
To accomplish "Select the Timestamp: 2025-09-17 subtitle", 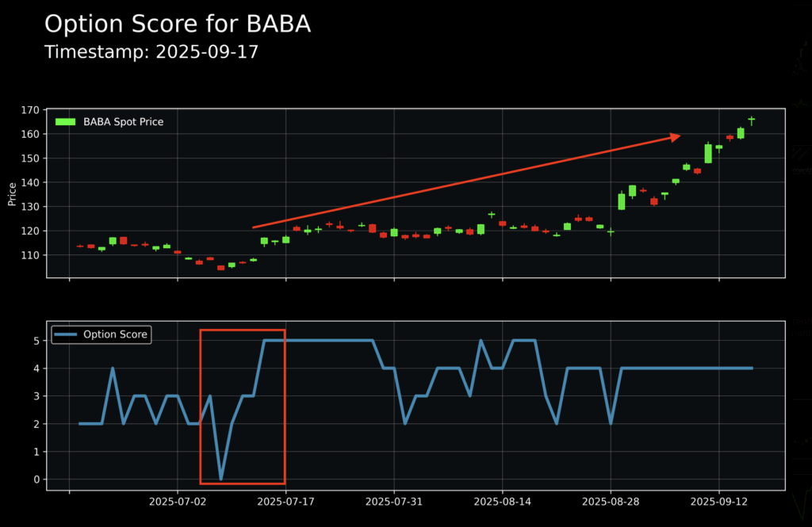I will [152, 52].
